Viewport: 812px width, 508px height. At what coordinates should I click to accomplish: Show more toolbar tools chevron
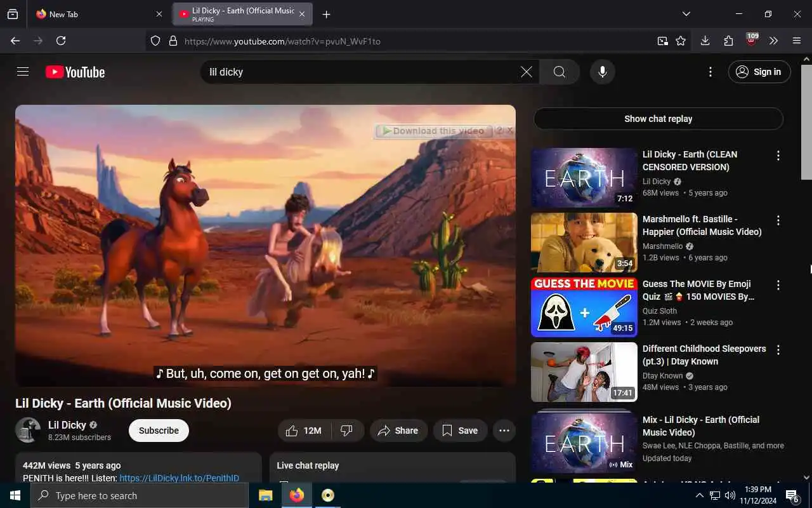(773, 41)
